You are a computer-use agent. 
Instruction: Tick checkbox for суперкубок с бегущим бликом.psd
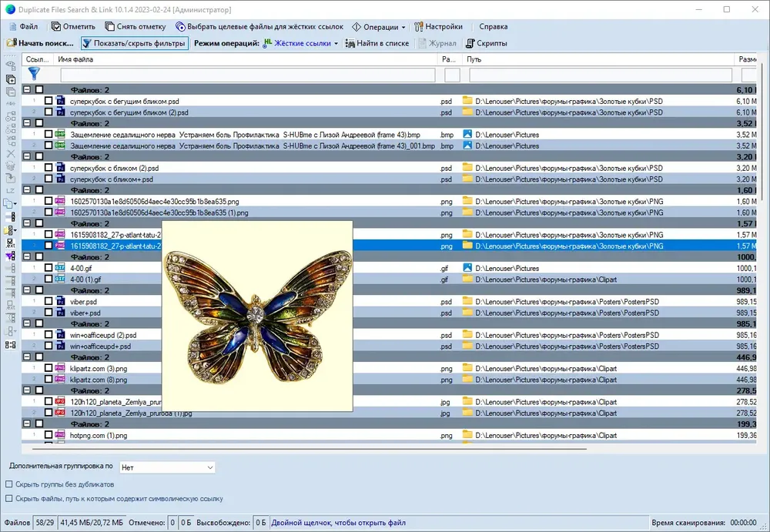48,101
